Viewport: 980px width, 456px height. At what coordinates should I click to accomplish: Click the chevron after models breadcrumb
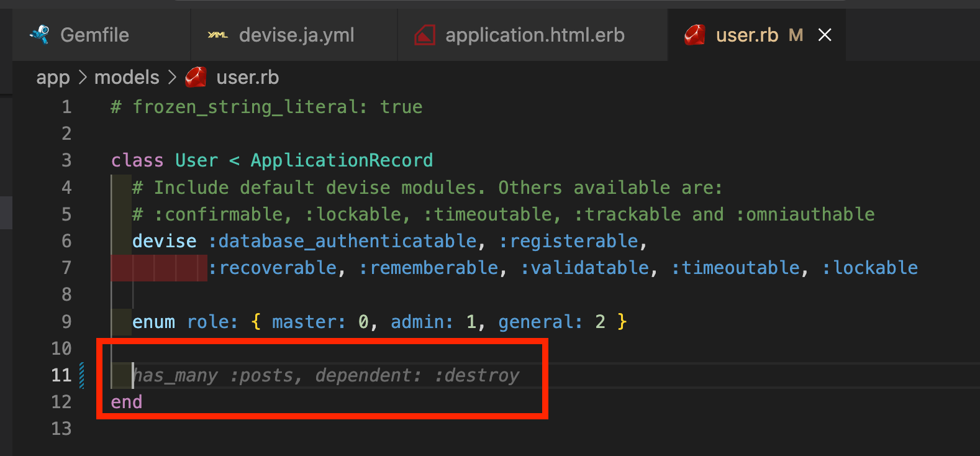(172, 78)
